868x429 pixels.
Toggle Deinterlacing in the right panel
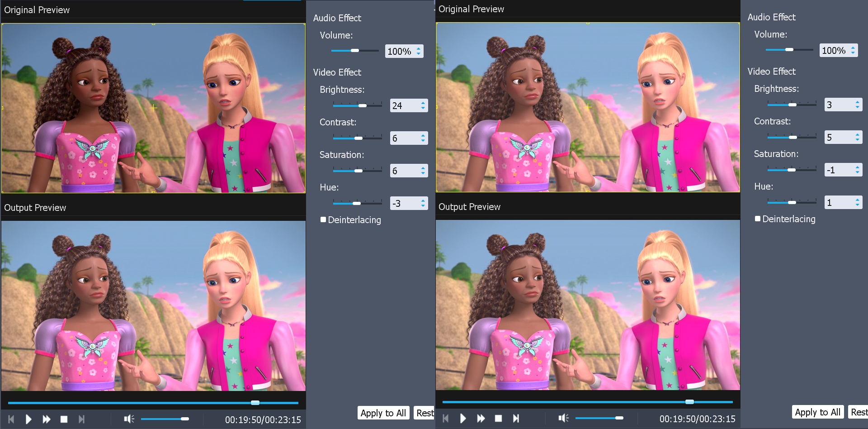[757, 219]
